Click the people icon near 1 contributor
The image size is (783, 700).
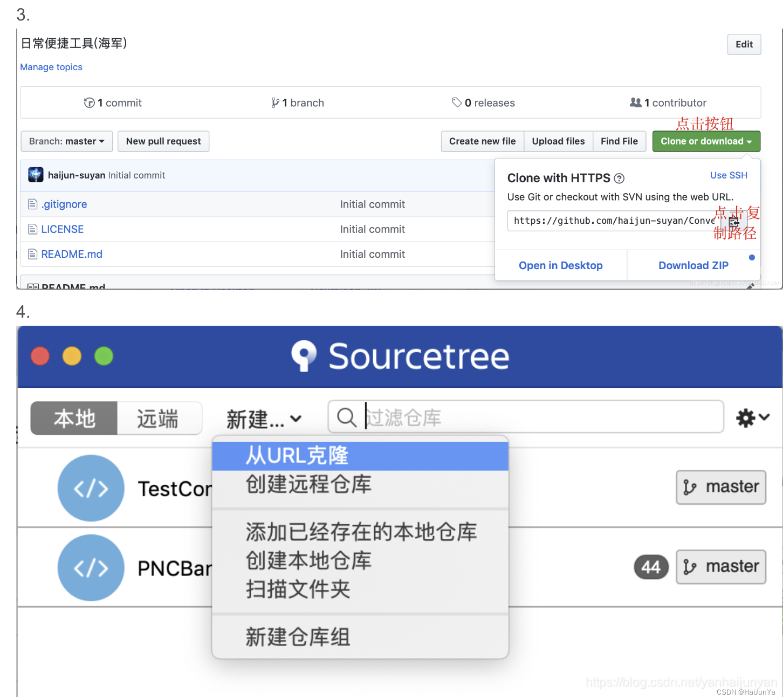636,102
